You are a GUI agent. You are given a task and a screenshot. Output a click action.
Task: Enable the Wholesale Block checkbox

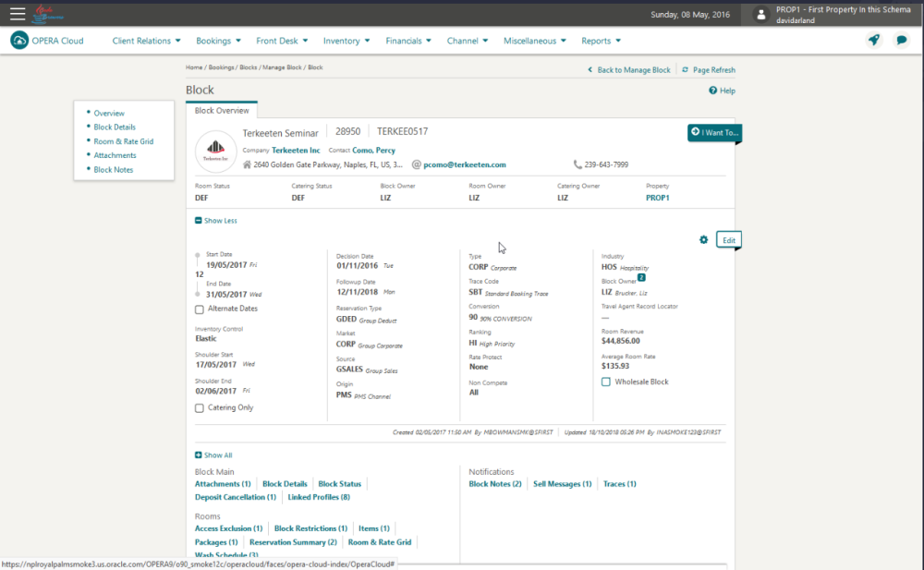(x=606, y=382)
